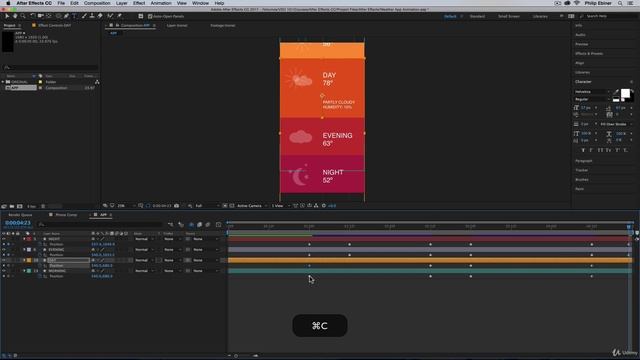Select the Unified Camera tool
The height and width of the screenshot is (360, 640).
pos(41,16)
